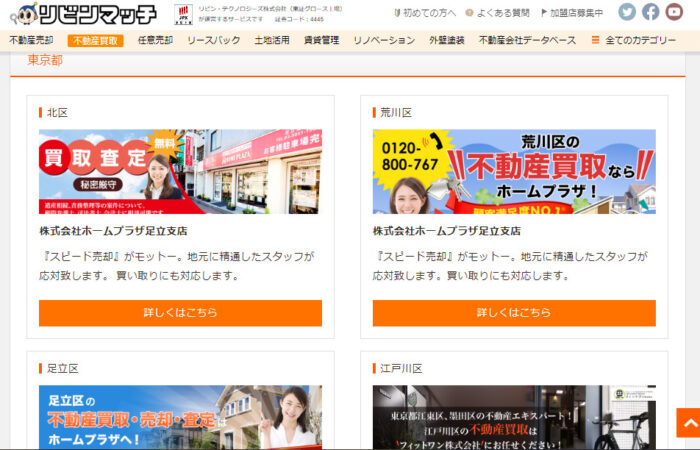Viewport: 700px width, 450px height.
Task: Open the Twitter social icon
Action: tap(627, 12)
